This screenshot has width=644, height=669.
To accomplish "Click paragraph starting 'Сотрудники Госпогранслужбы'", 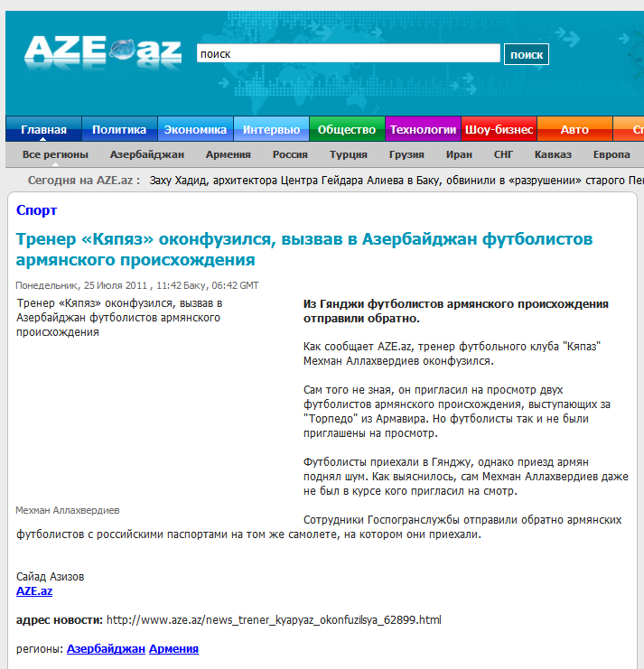I will 319,527.
